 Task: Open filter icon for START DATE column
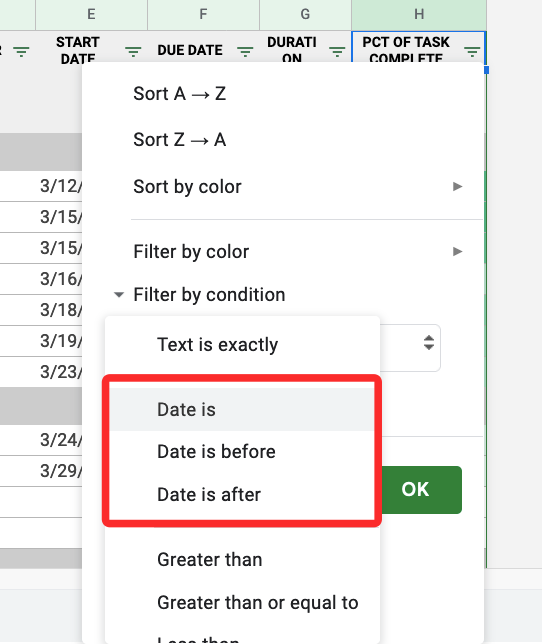coord(133,52)
